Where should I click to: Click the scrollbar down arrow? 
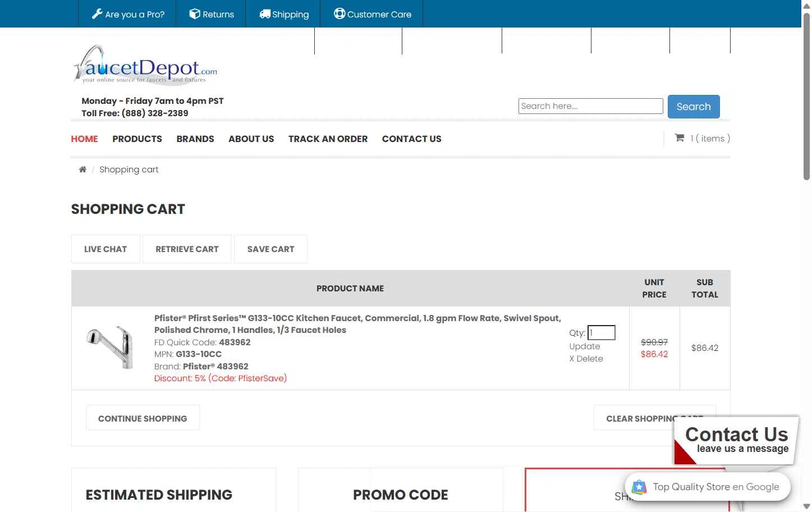806,506
